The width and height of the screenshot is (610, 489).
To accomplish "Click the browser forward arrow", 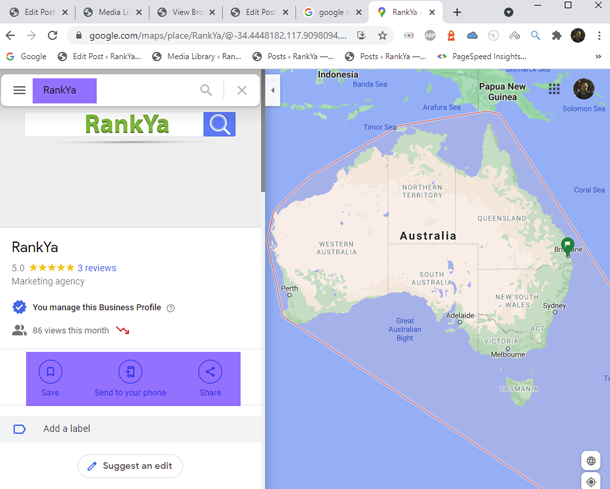I will point(31,36).
